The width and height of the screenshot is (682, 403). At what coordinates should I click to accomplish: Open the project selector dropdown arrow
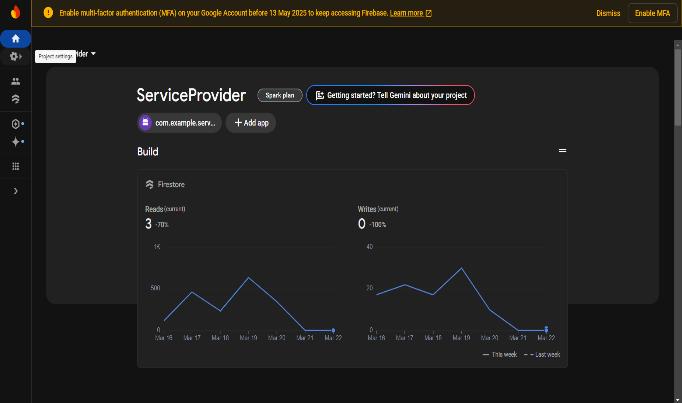click(93, 54)
